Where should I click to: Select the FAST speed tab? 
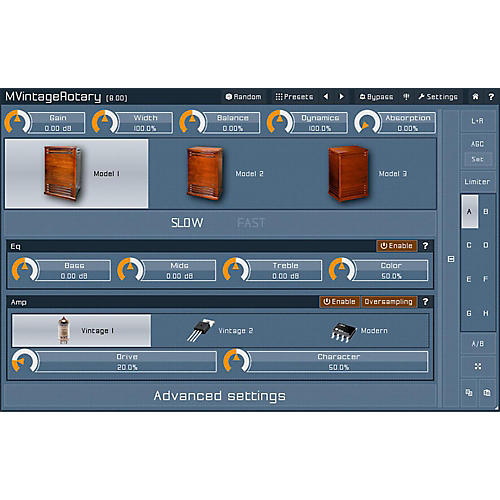pos(251,223)
